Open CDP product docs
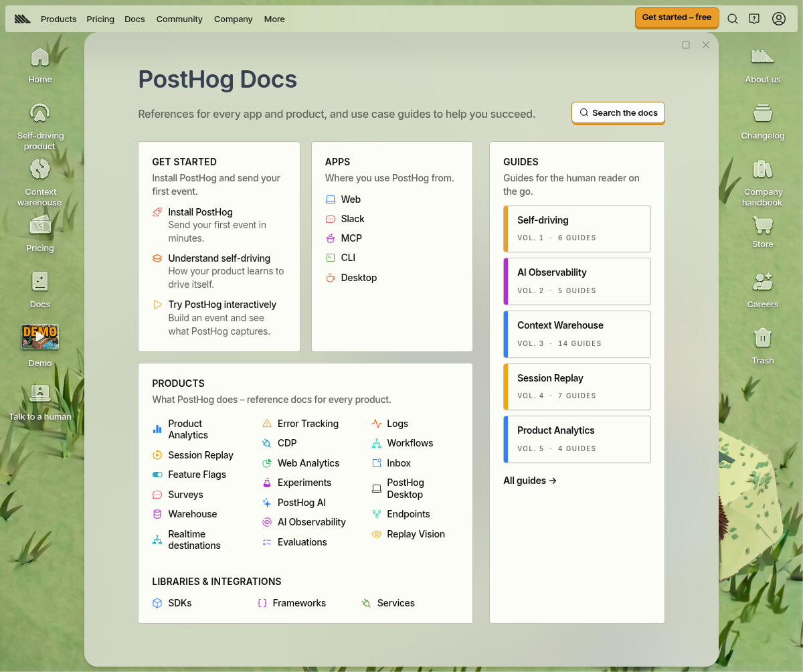The image size is (803, 672). 279,443
